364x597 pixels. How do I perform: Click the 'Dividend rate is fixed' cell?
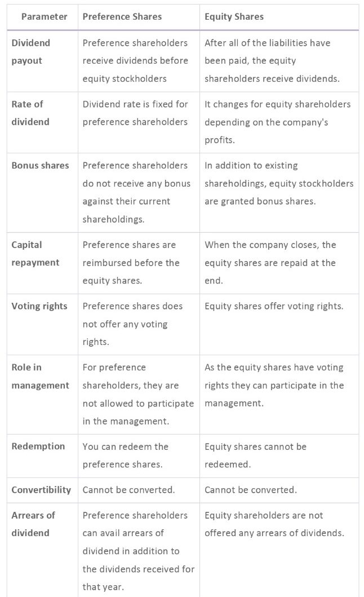135,113
